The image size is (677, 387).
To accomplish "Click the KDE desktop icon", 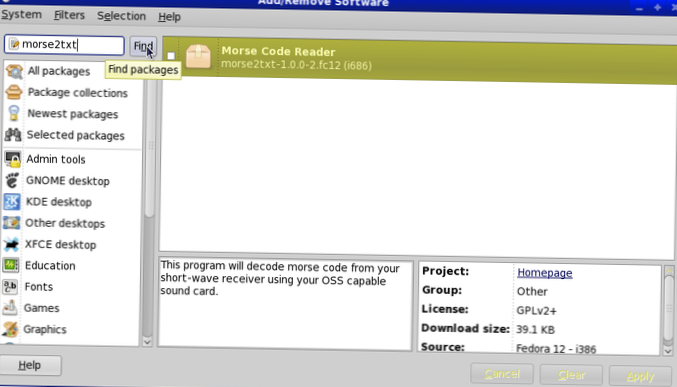I will click(12, 202).
